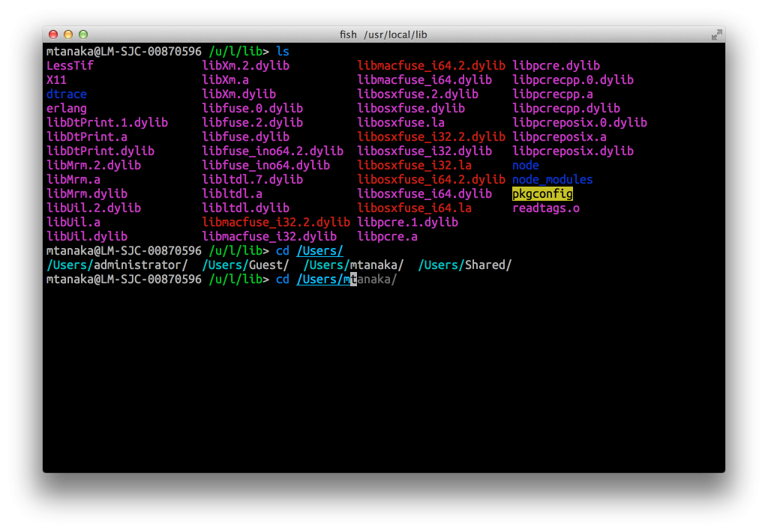Select libDtPrint.1.dylib in the listing
This screenshot has width=768, height=532.
(x=107, y=122)
